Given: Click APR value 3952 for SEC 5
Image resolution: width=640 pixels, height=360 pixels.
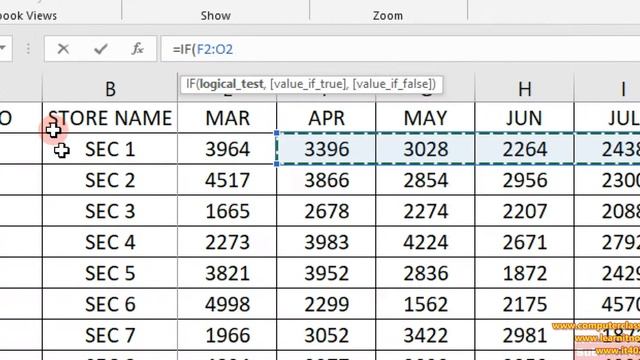Looking at the screenshot, I should click(327, 273).
